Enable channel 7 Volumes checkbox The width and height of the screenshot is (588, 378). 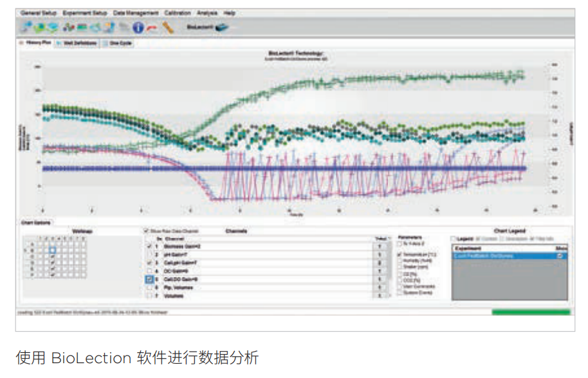tap(149, 296)
